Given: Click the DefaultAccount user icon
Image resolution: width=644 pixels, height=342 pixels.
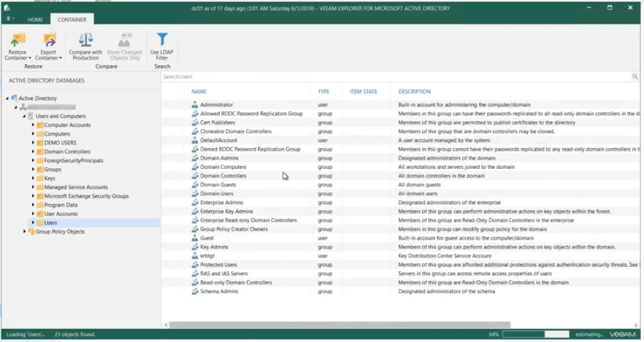Looking at the screenshot, I should coord(195,140).
